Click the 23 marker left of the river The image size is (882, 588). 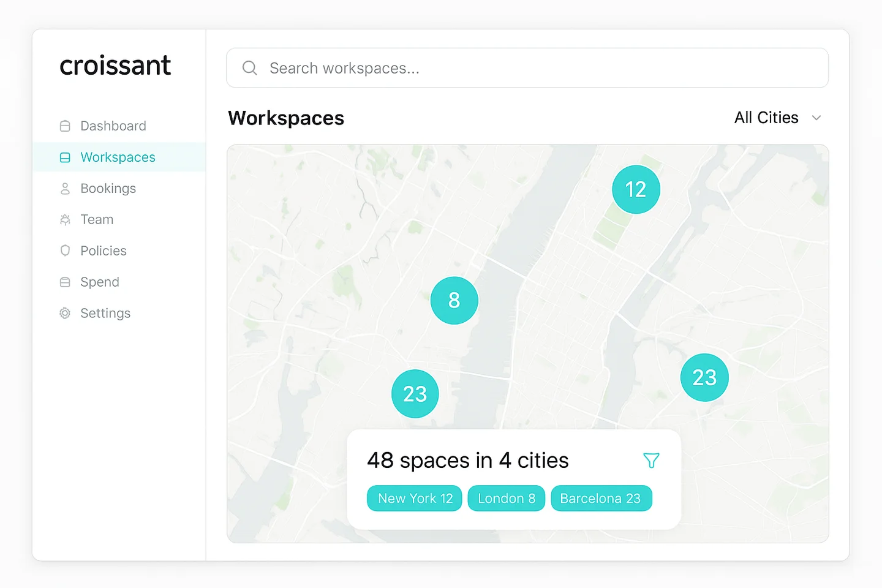415,394
